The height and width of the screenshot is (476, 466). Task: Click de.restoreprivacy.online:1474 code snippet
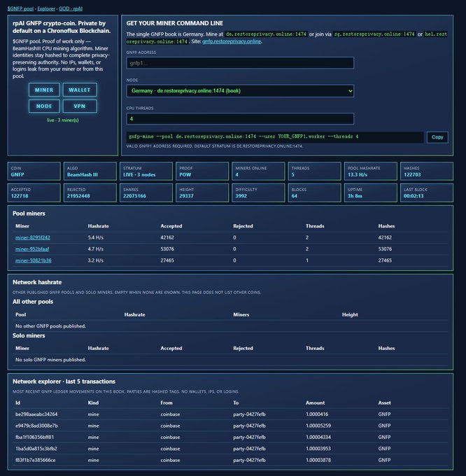266,34
